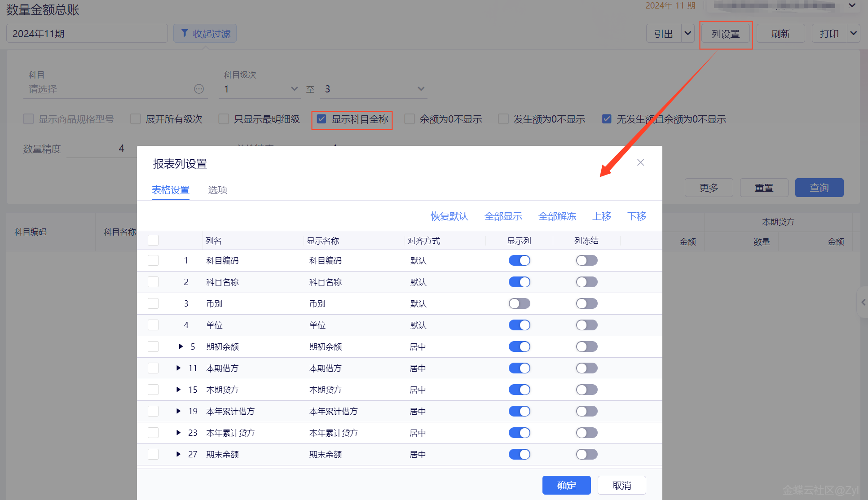The height and width of the screenshot is (500, 868).
Task: Click the 打印 button
Action: [829, 34]
